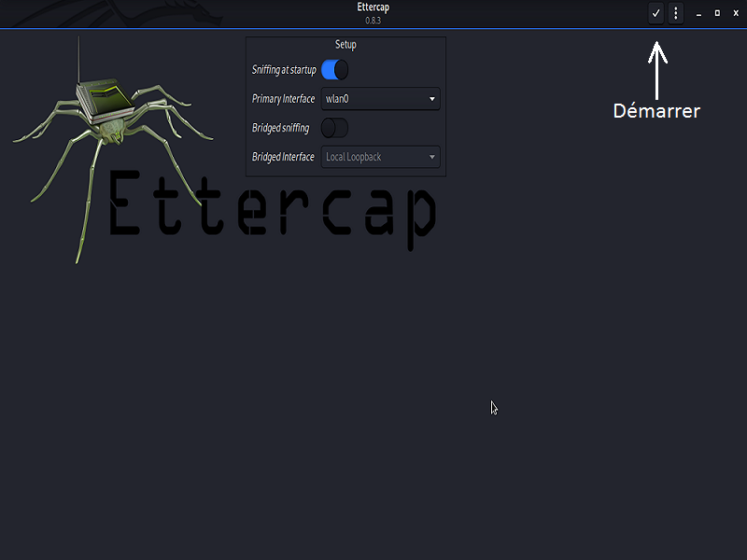Viewport: 747px width, 560px height.
Task: Click the Primary Interface label
Action: (284, 99)
